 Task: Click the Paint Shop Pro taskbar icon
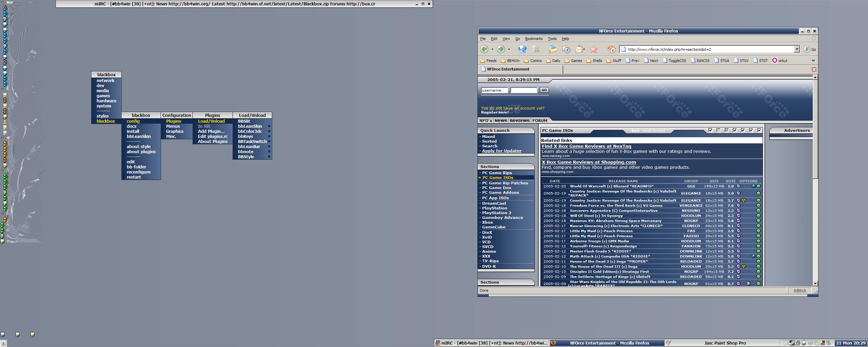coord(668,343)
